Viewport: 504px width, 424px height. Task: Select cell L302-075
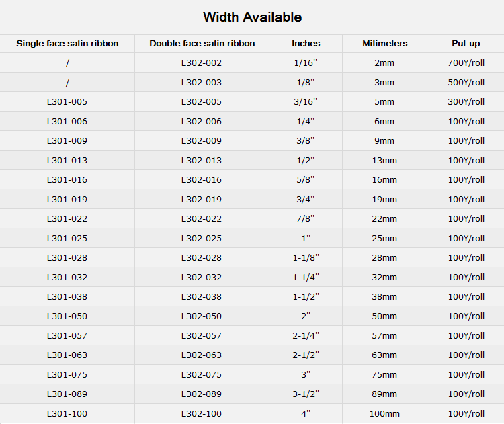(202, 374)
